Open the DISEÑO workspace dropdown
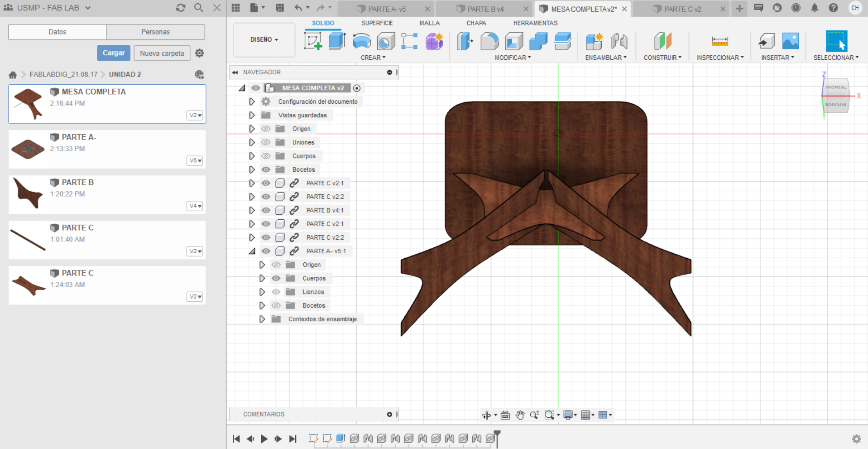The height and width of the screenshot is (449, 868). point(264,40)
